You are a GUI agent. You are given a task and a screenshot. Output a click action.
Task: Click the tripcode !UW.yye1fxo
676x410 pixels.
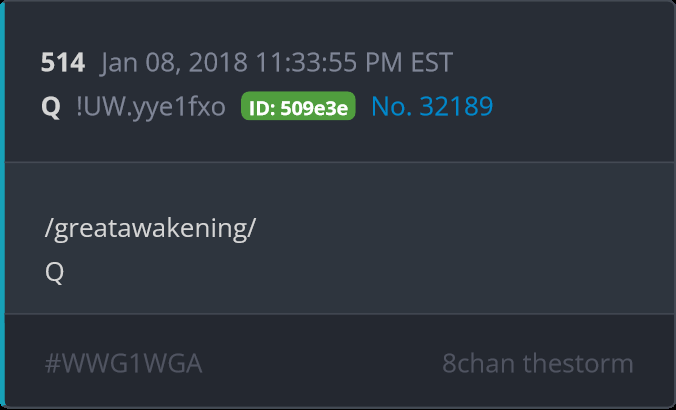[151, 106]
